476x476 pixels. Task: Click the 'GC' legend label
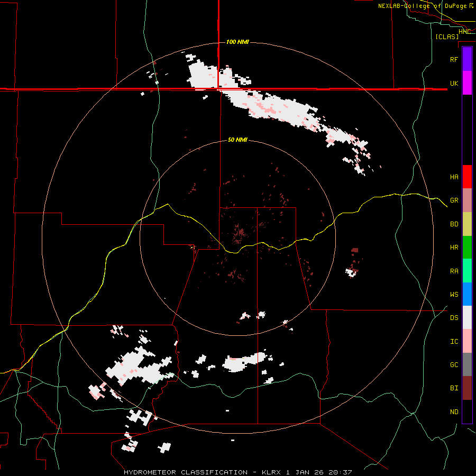point(454,365)
